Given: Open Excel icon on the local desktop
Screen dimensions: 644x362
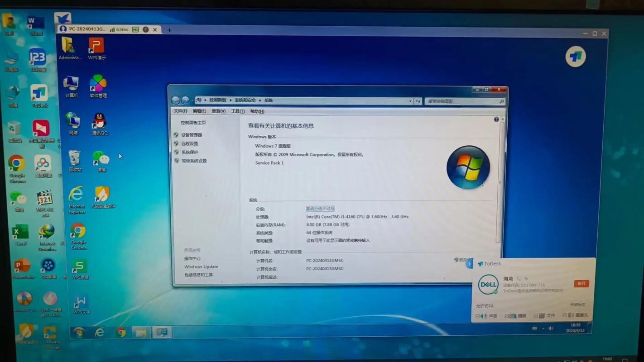Looking at the screenshot, I should pyautogui.click(x=20, y=235).
